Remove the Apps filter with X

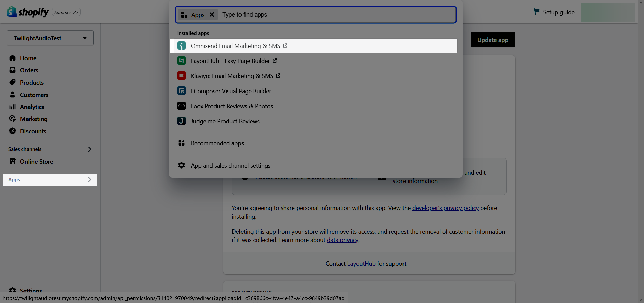coord(212,15)
